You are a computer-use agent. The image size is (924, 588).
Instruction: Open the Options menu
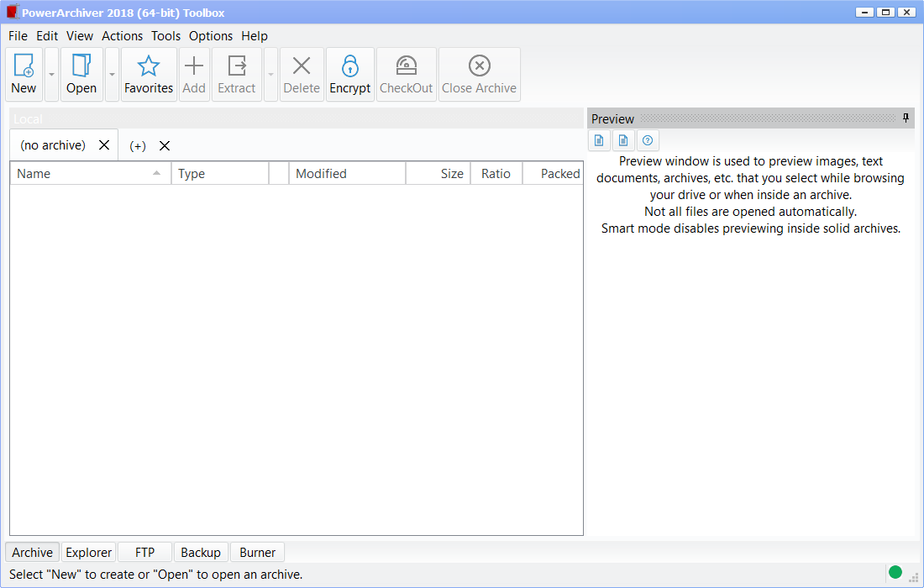tap(210, 36)
